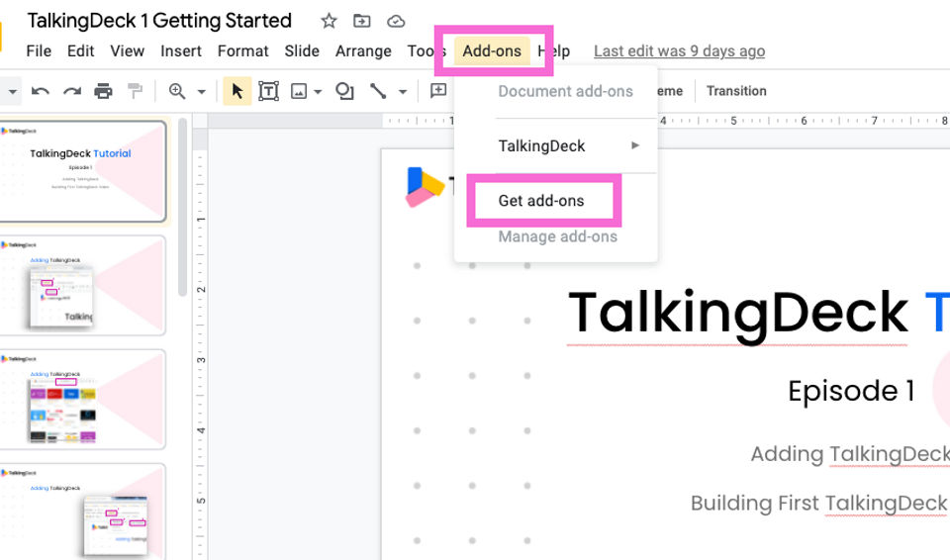Choose Document add-ons in the dropdown
Screen dimensions: 950x560
point(565,91)
